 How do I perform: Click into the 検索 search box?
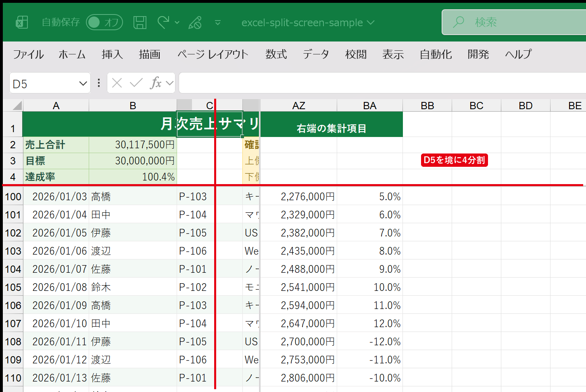(514, 22)
